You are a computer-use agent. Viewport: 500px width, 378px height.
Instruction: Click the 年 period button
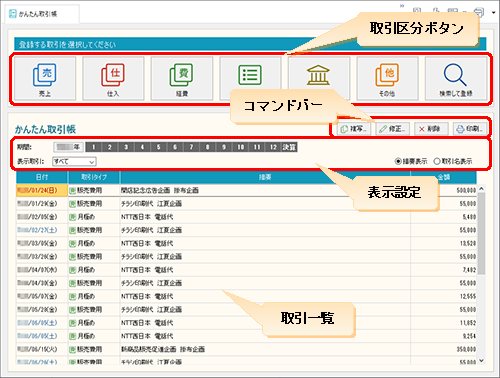point(68,147)
